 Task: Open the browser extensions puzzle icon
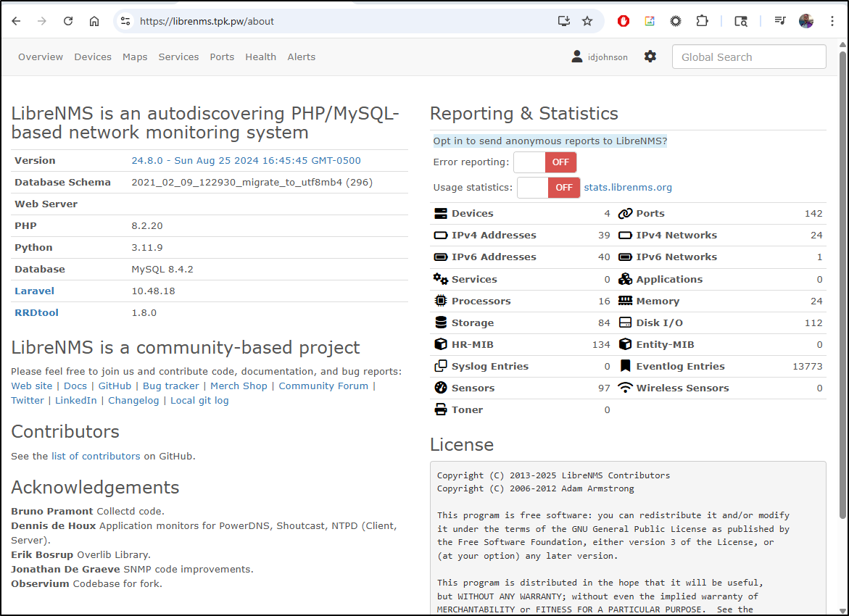tap(702, 21)
